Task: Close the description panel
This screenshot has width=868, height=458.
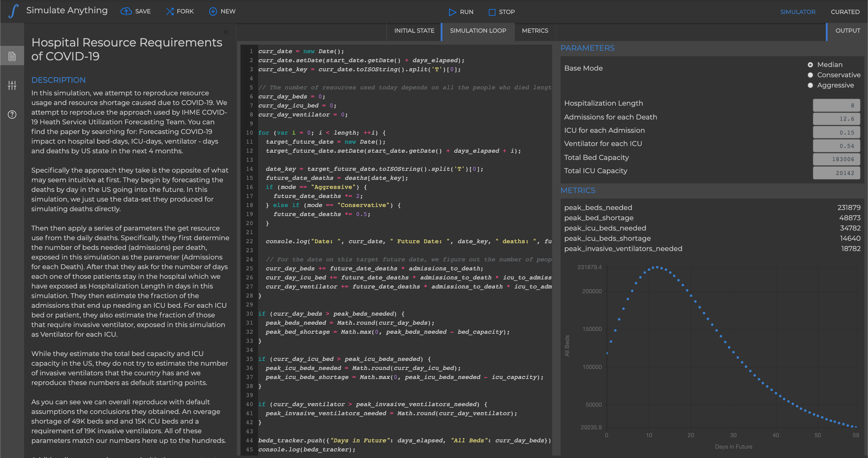Action: [x=226, y=32]
